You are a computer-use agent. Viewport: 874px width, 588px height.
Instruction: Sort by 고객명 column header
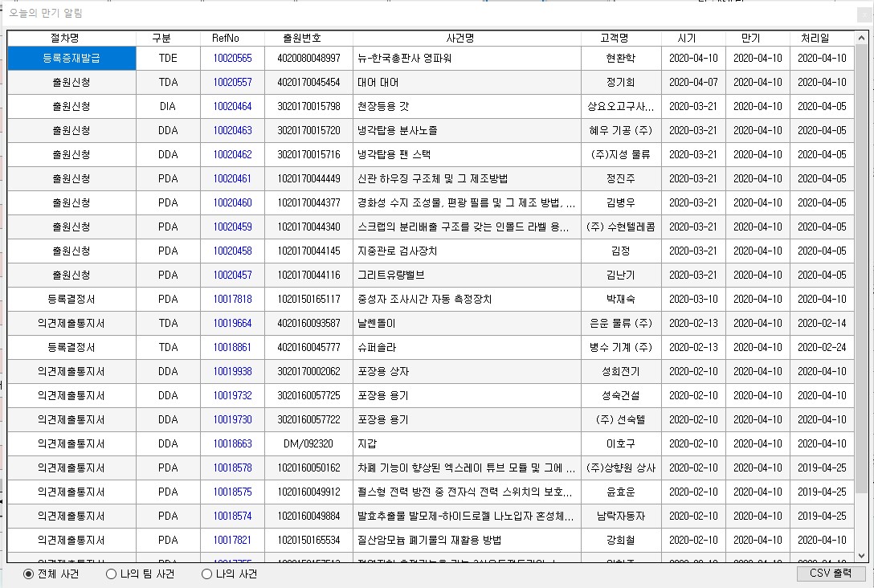click(615, 38)
